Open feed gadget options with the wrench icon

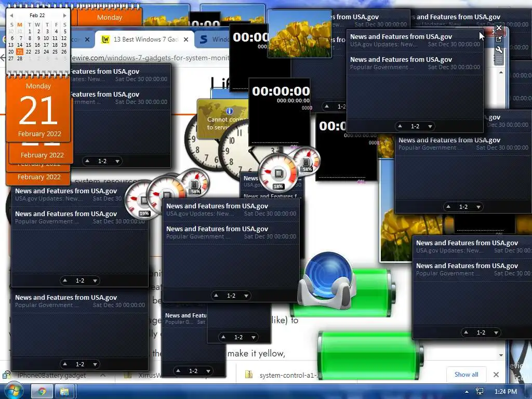click(499, 49)
